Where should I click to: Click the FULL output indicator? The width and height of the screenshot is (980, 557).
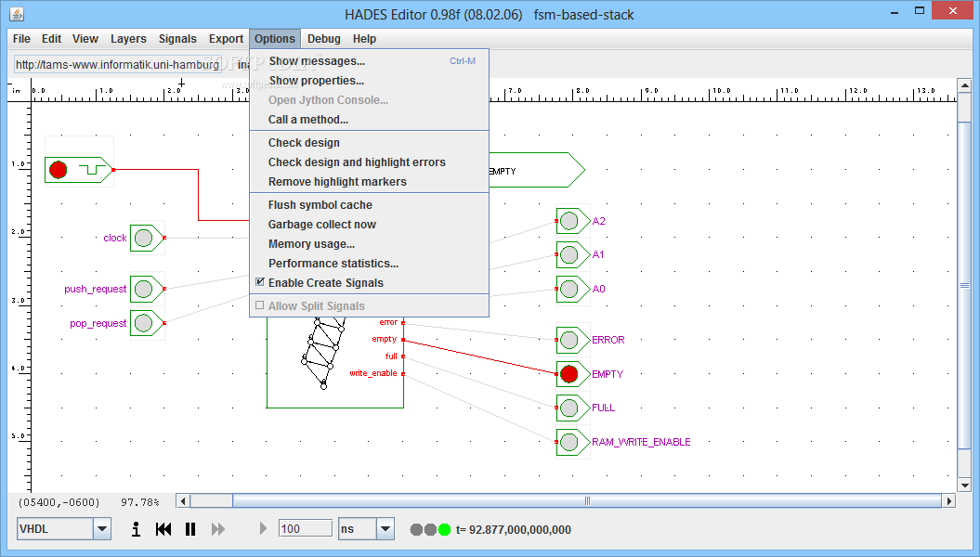[568, 408]
